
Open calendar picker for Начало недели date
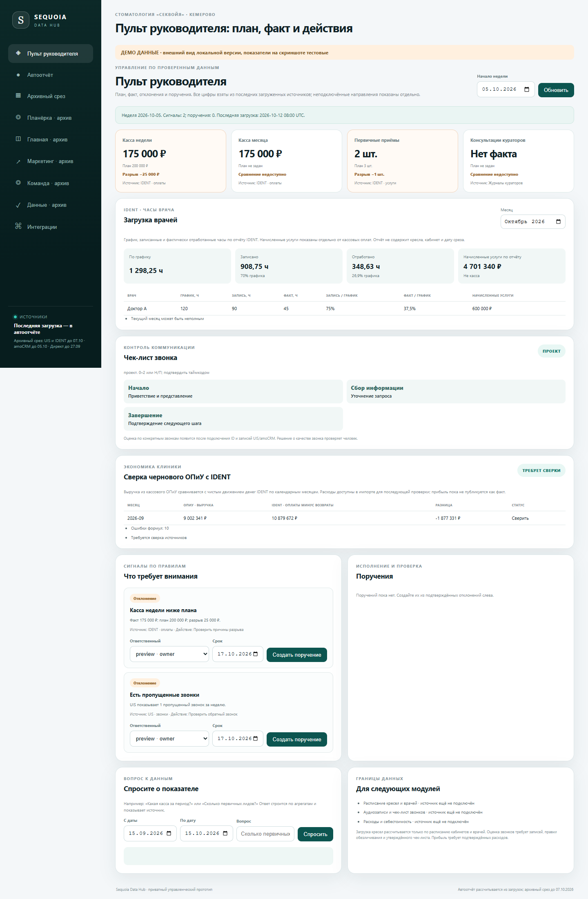pos(527,89)
